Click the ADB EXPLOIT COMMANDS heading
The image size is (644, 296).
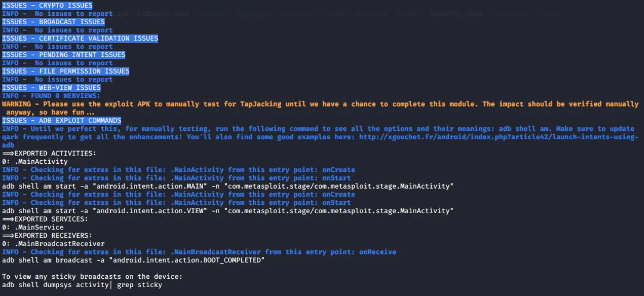click(x=61, y=121)
